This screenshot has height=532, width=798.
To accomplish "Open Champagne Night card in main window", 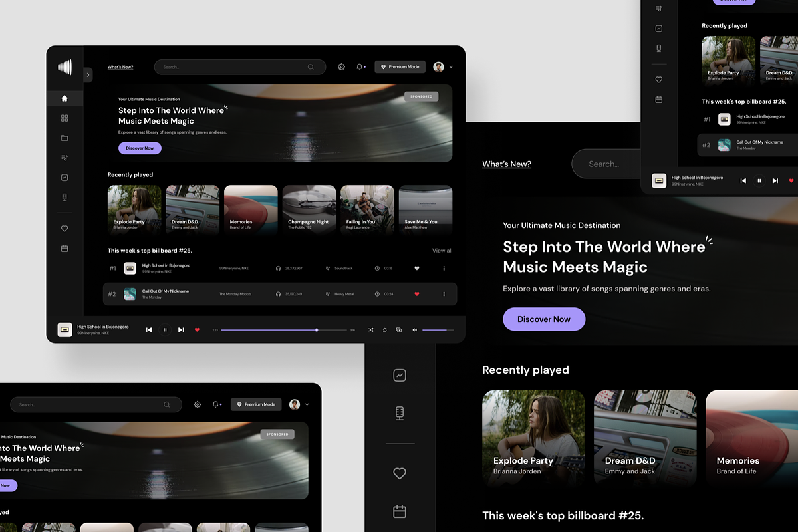I will [x=309, y=209].
